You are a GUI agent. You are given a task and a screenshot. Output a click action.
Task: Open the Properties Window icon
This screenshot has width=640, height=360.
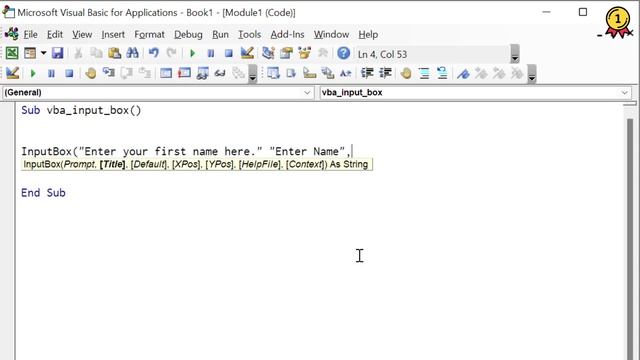[x=286, y=53]
